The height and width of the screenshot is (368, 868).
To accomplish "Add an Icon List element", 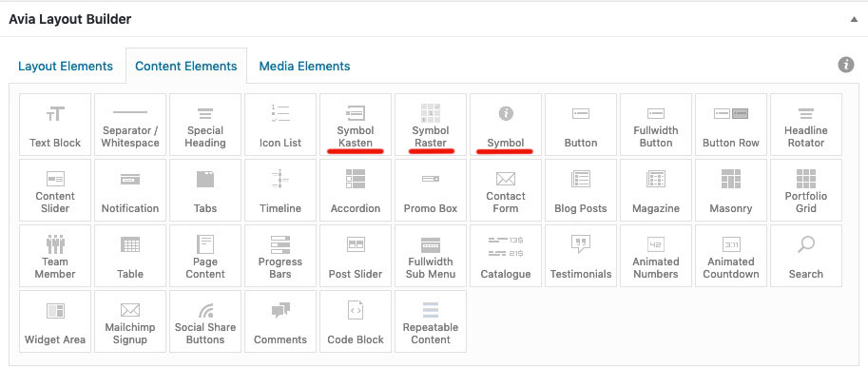I will click(x=280, y=125).
